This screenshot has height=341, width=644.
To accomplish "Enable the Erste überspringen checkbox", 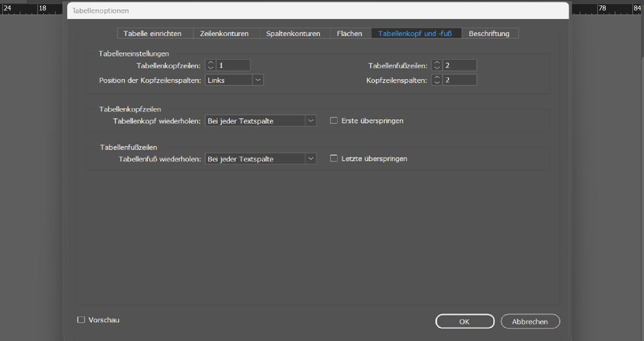I will click(x=334, y=120).
